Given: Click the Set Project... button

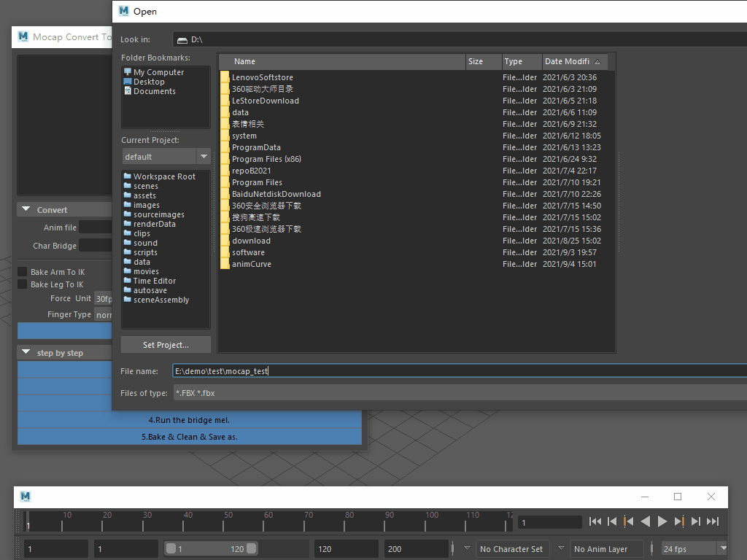Looking at the screenshot, I should pos(166,345).
